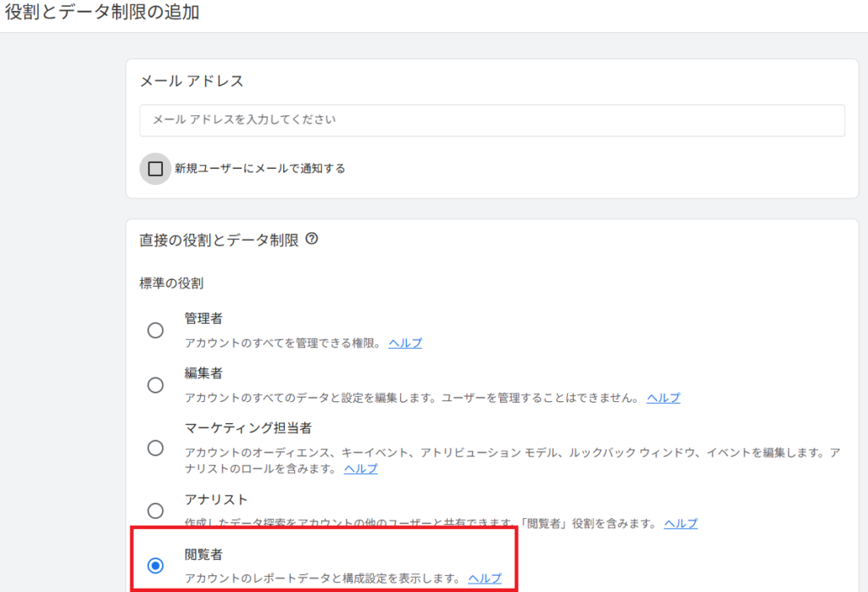Click the 標準の役割 section heading
Screen dimensions: 868x592
[x=171, y=282]
